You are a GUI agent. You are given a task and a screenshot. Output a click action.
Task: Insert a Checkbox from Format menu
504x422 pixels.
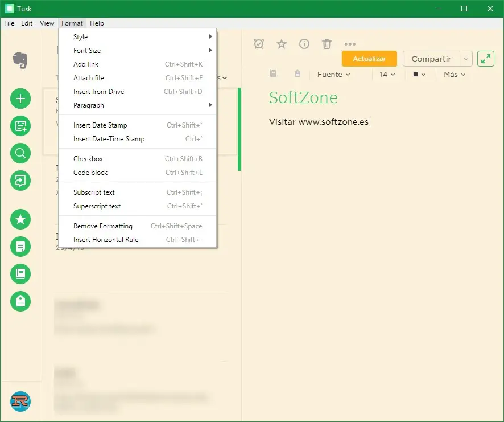(x=138, y=159)
